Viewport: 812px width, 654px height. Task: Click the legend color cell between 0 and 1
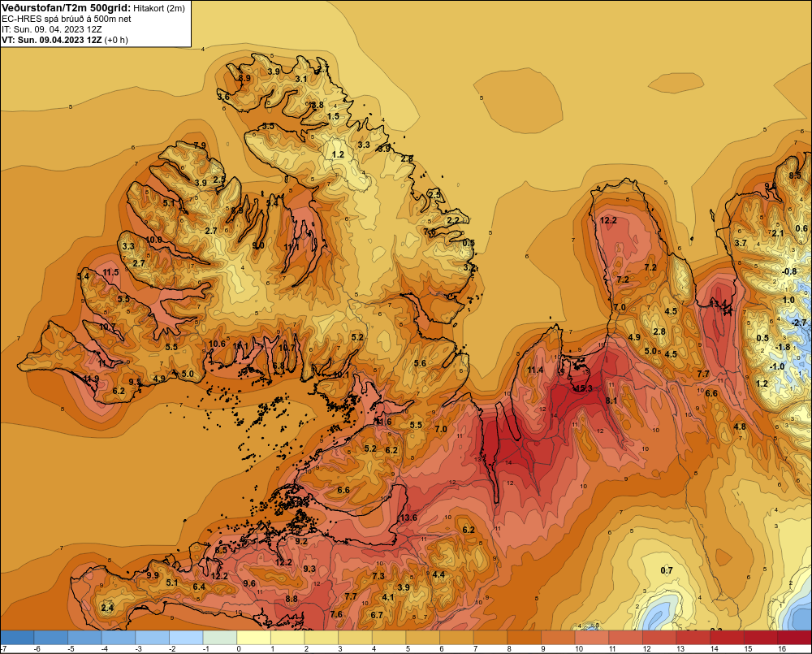tap(253, 637)
